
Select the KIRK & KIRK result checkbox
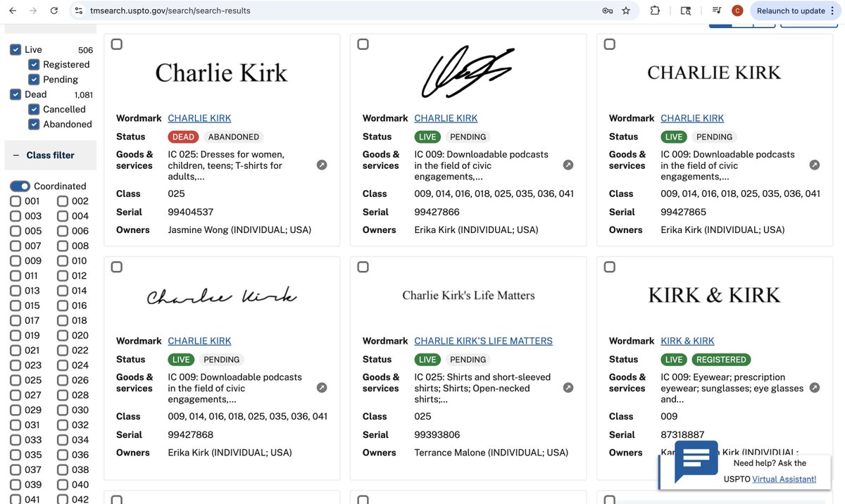(610, 267)
